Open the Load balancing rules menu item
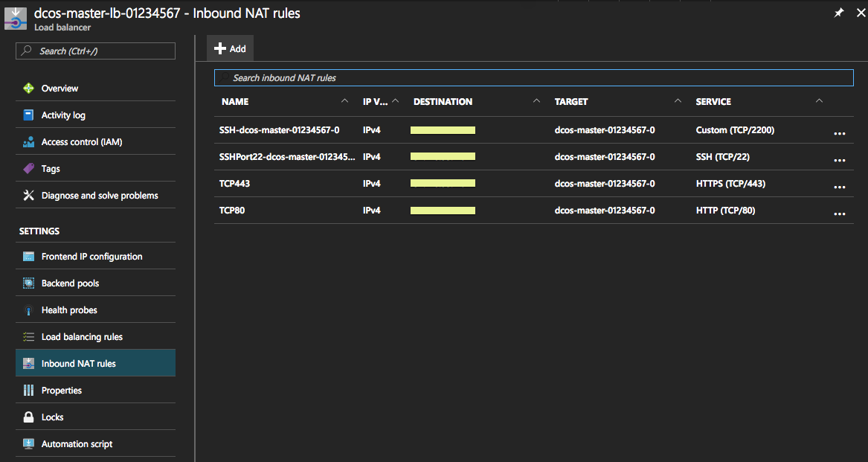This screenshot has height=462, width=868. point(82,337)
